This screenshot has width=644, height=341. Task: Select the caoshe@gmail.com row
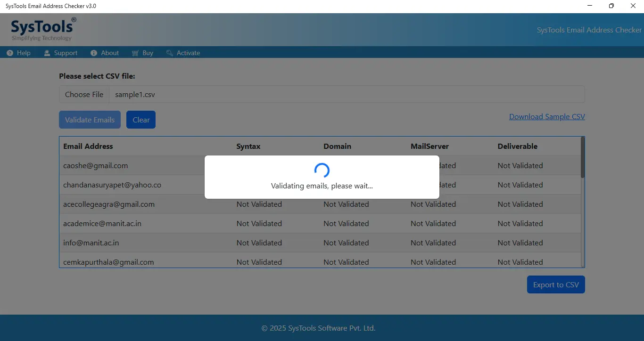[320, 166]
